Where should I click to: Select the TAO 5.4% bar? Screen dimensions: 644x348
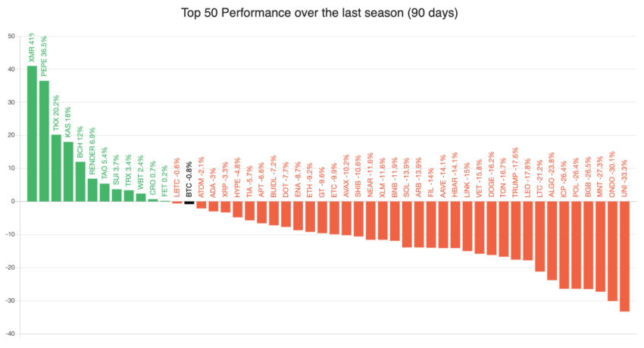[x=105, y=193]
